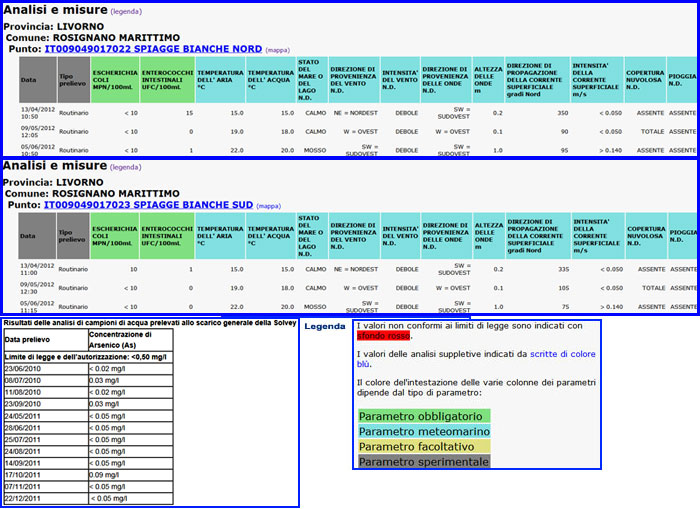Image resolution: width=700 pixels, height=509 pixels.
Task: Click the red 'sfondo rosso' highlight in the legend
Action: [x=383, y=336]
